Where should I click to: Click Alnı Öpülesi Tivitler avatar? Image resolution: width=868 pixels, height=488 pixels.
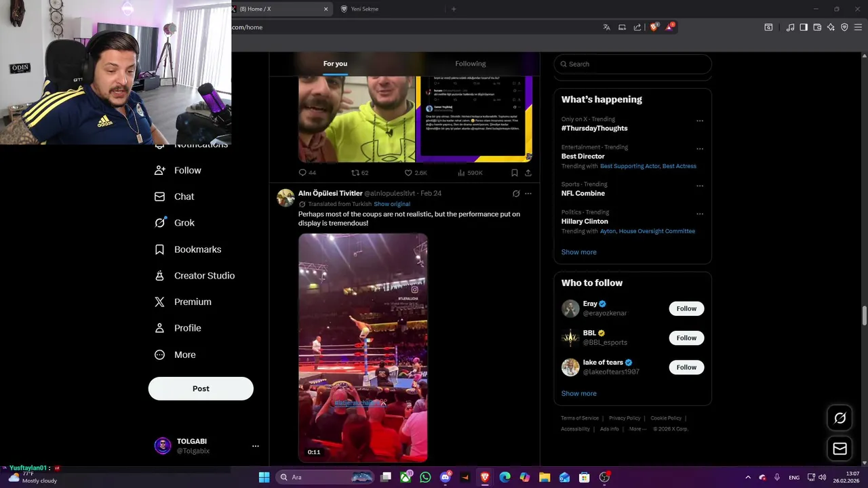point(285,198)
